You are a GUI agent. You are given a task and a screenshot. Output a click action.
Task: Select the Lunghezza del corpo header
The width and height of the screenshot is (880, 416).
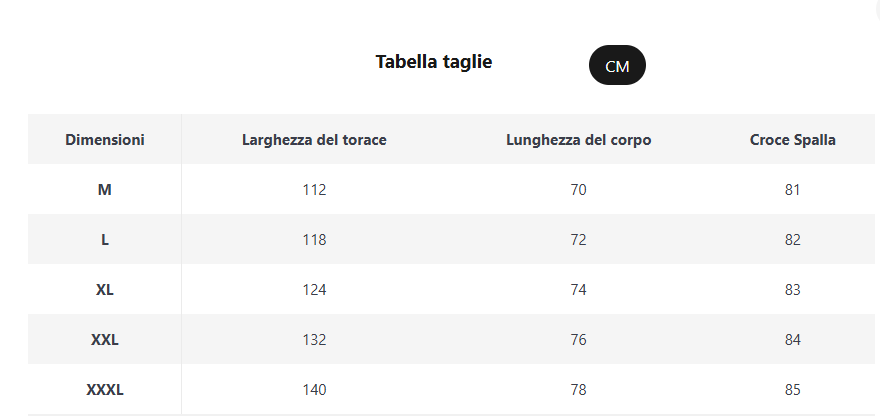[x=579, y=139]
